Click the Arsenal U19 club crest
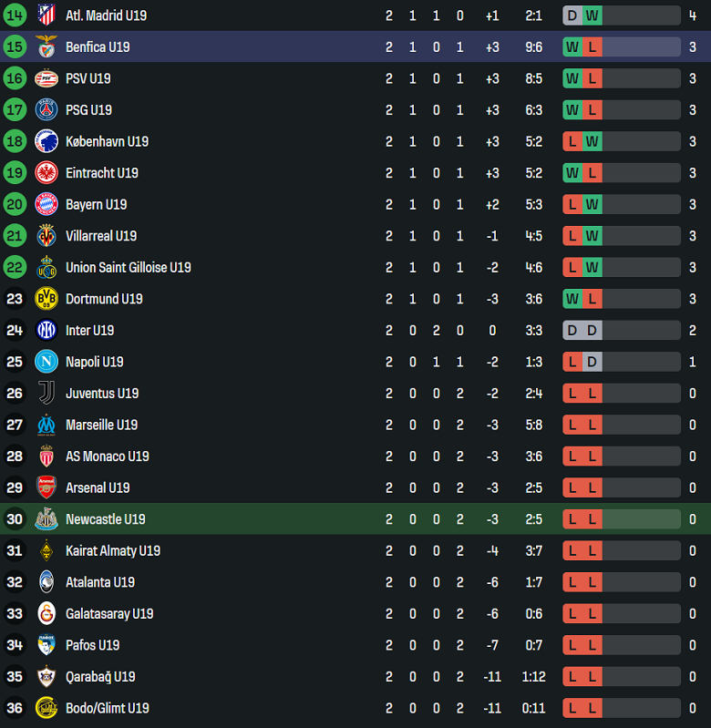Viewport: 711px width, 728px height. click(x=46, y=487)
